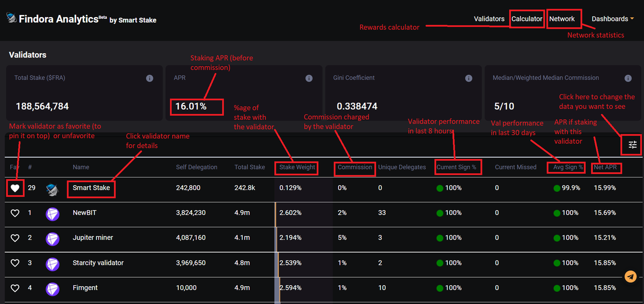Click NewBIT unique delegates 33
Image resolution: width=644 pixels, height=304 pixels.
pyautogui.click(x=382, y=213)
